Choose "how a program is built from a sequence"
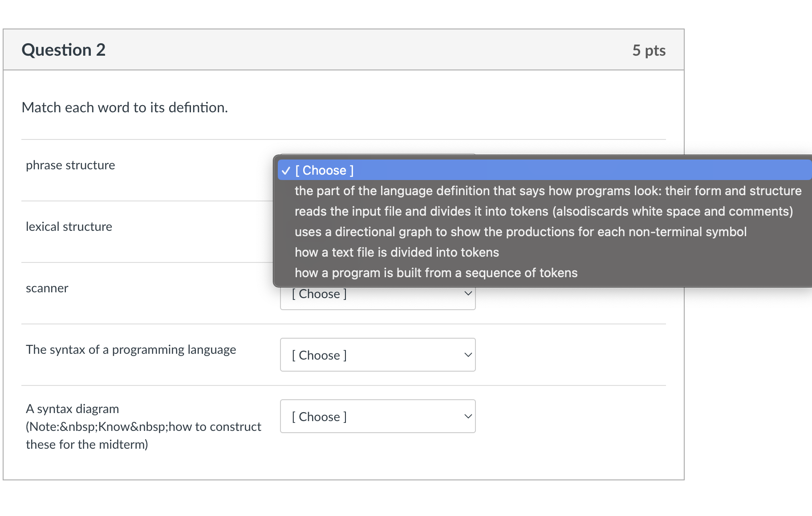This screenshot has width=812, height=516. click(x=435, y=273)
